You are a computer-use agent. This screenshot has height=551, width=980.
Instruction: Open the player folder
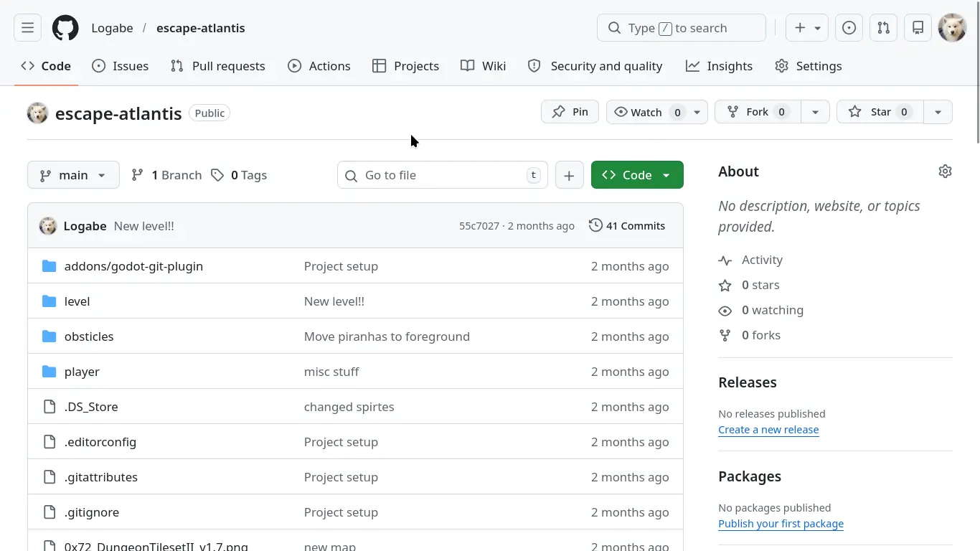coord(82,372)
